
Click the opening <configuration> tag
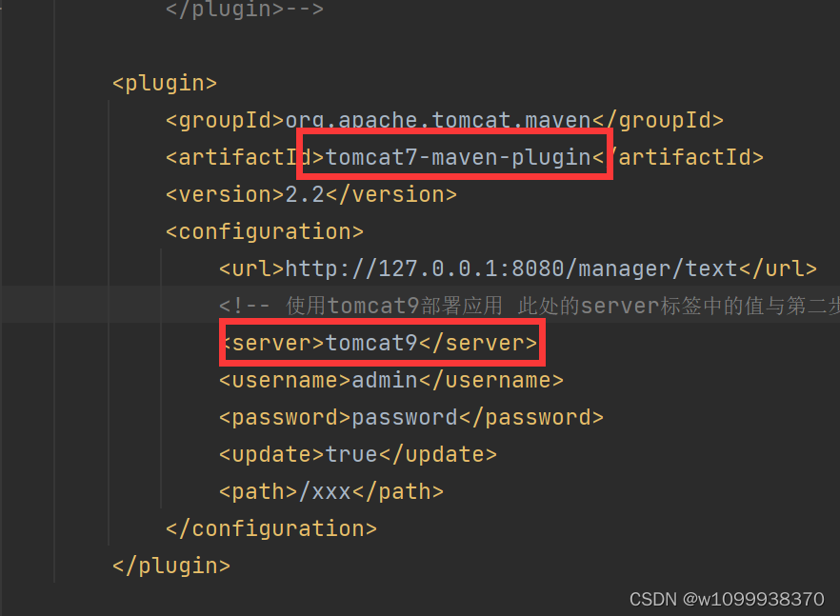coord(265,232)
